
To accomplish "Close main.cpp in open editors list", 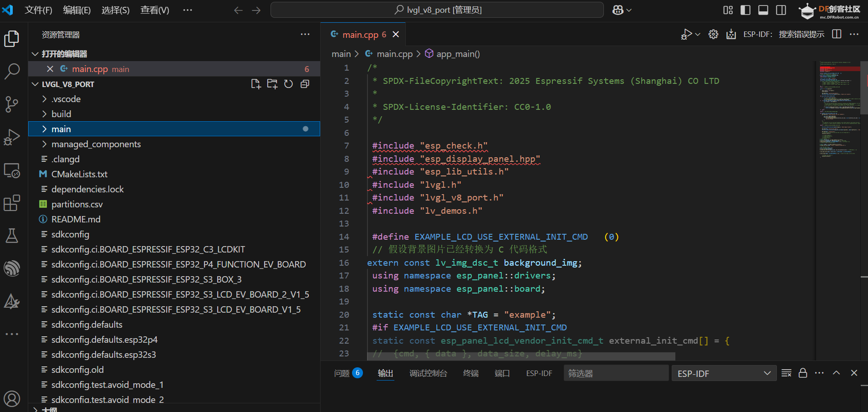I will click(x=50, y=69).
